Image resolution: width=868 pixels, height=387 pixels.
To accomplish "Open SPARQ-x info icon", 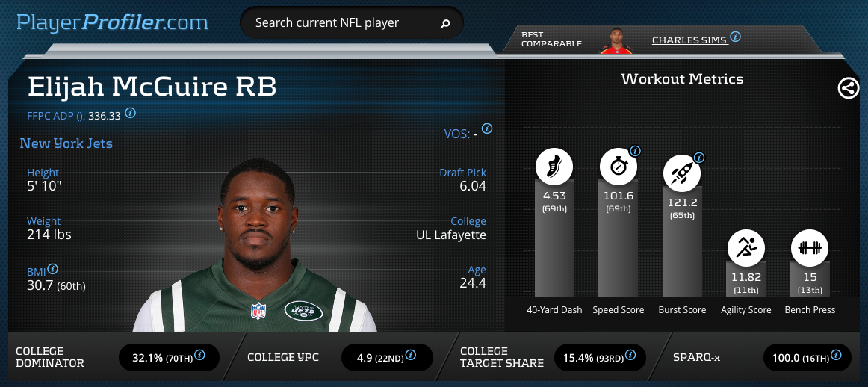I will (x=835, y=355).
